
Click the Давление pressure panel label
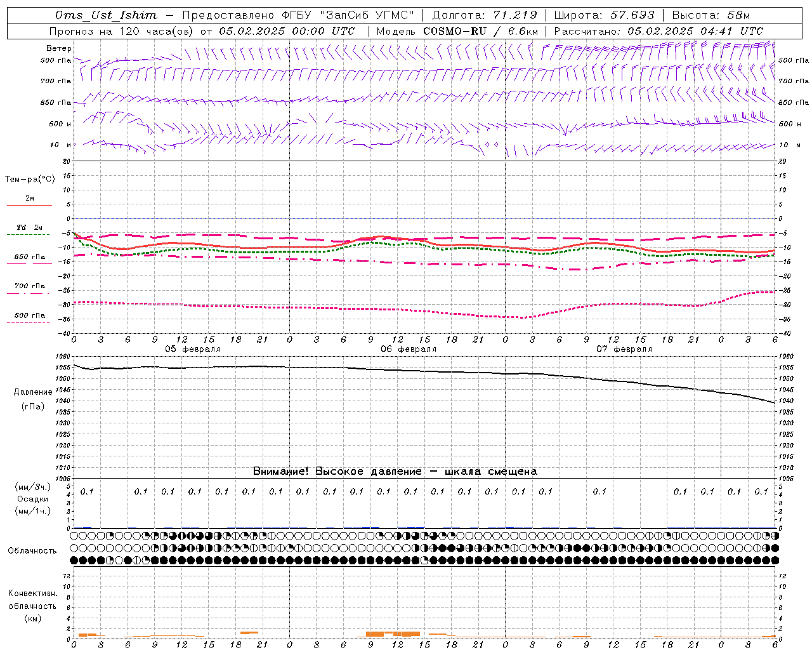(33, 392)
